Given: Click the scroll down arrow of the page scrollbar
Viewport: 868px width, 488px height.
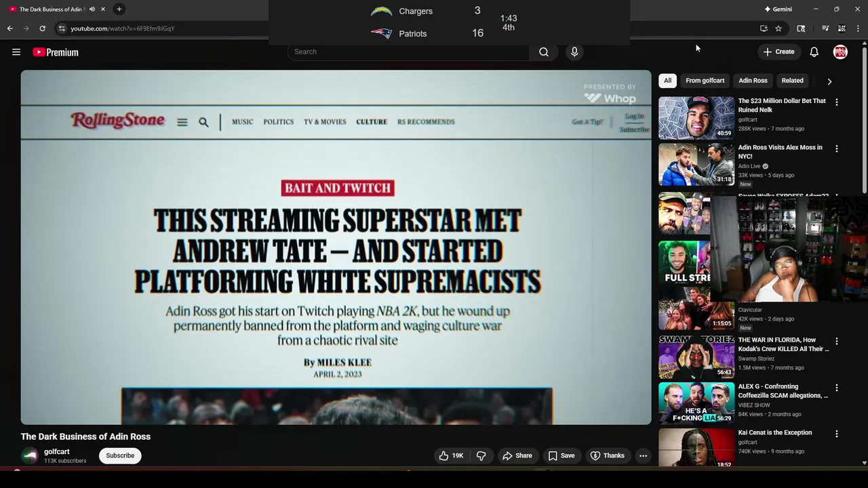Looking at the screenshot, I should click(865, 463).
